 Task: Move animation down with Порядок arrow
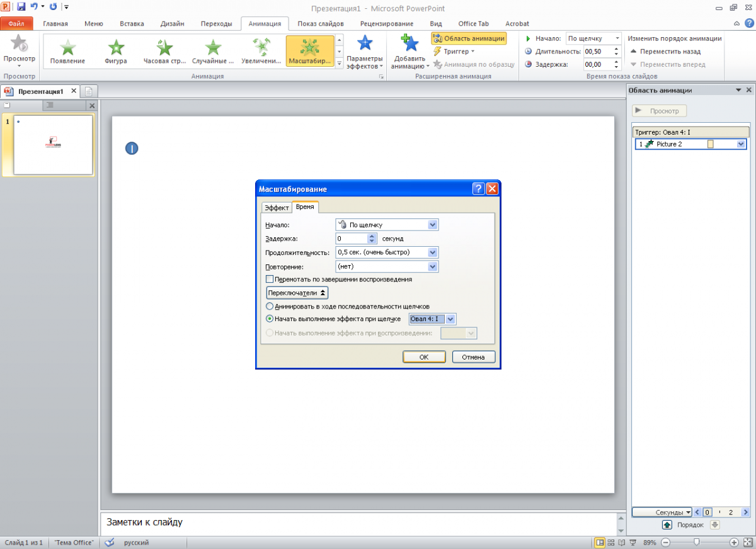pos(714,524)
